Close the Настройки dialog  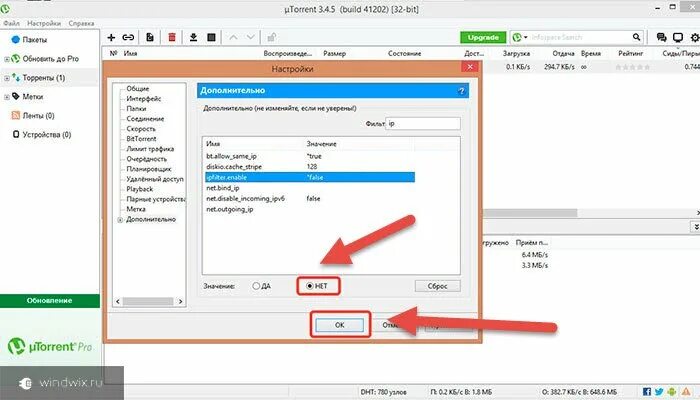pyautogui.click(x=470, y=67)
